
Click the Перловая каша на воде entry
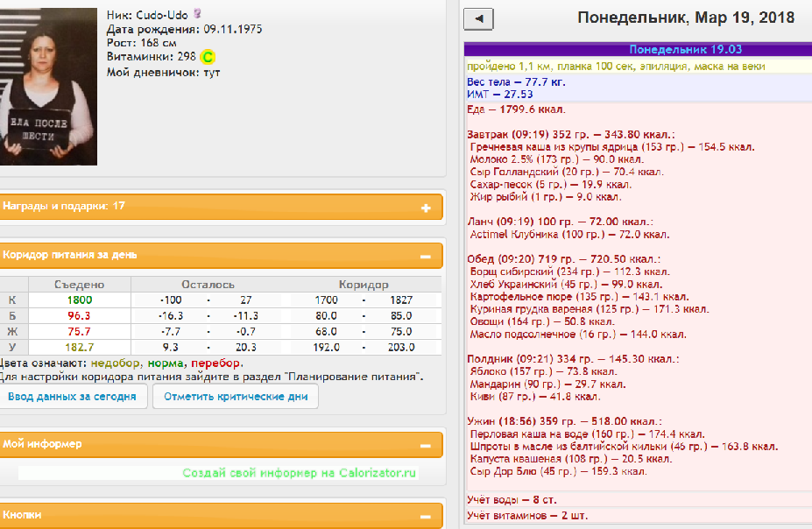click(587, 434)
